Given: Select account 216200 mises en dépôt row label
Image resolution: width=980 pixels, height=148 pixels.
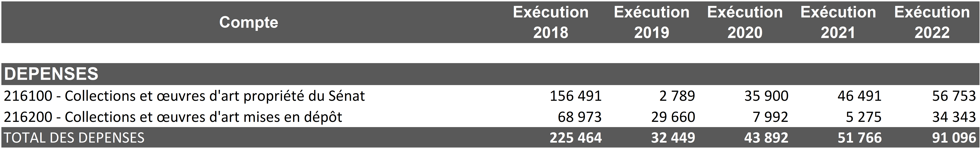Looking at the screenshot, I should point(173,117).
